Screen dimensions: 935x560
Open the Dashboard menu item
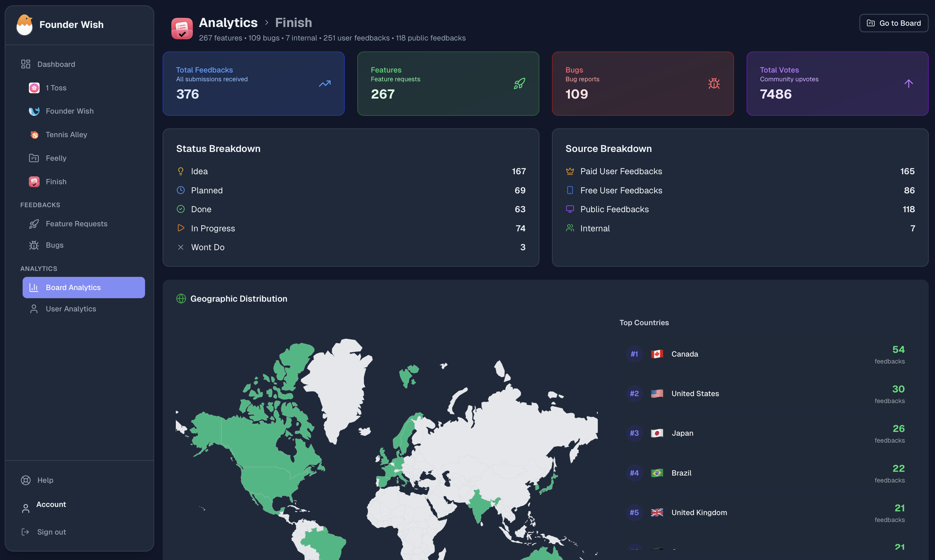click(x=56, y=64)
